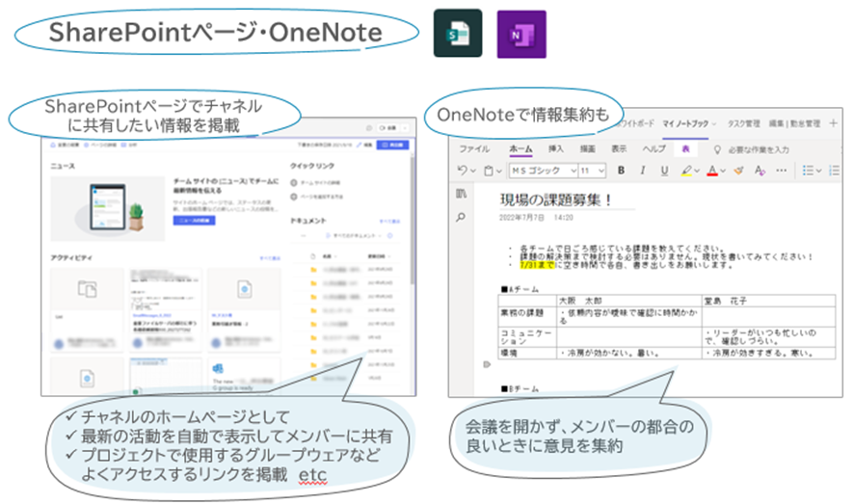Add a new tab with plus icon

coord(834,123)
